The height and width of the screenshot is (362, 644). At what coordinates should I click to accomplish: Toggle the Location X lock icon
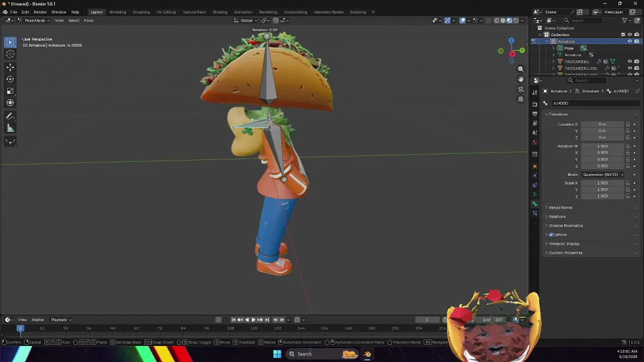click(628, 124)
